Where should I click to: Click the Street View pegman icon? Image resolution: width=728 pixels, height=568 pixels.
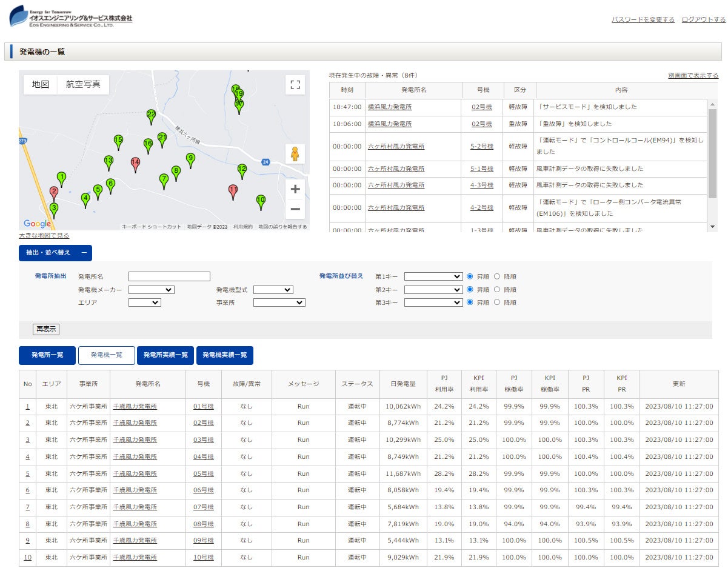[x=295, y=154]
